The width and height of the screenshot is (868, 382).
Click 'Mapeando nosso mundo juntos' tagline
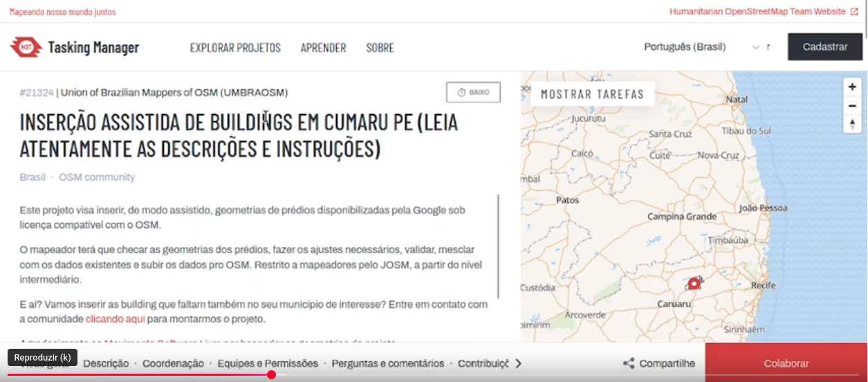coord(62,12)
